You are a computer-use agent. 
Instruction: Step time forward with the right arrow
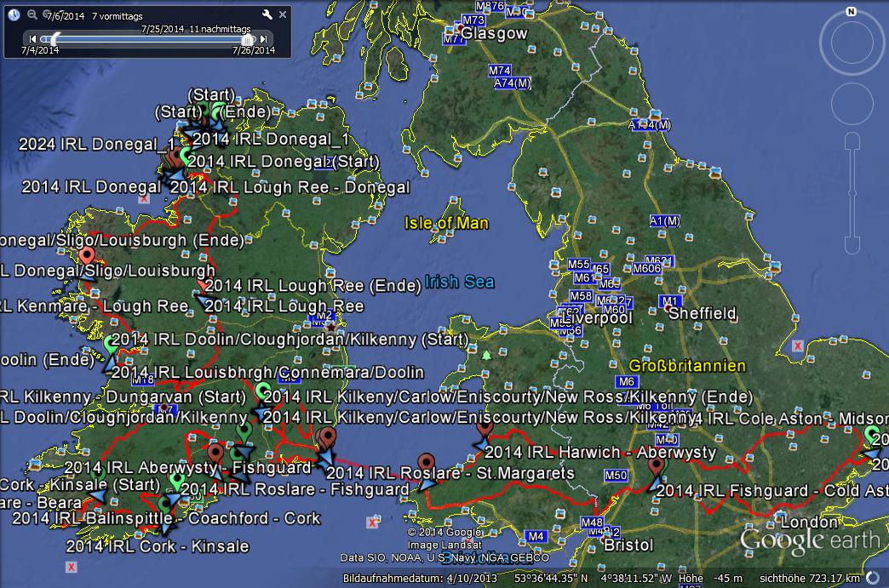point(264,39)
